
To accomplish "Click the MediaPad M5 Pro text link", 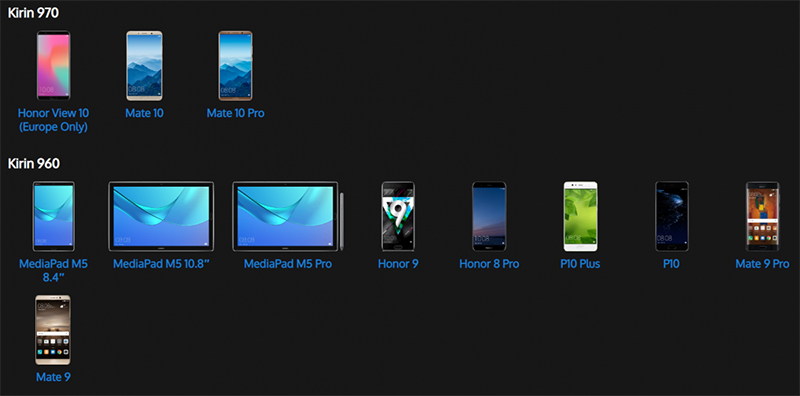I will [x=288, y=264].
